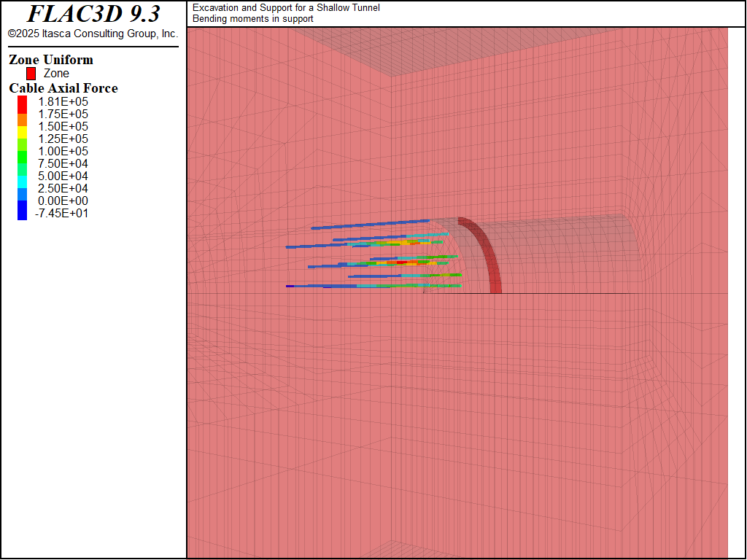Image resolution: width=747 pixels, height=560 pixels.
Task: Click the excavated tunnel interior mesh
Action: (569, 255)
